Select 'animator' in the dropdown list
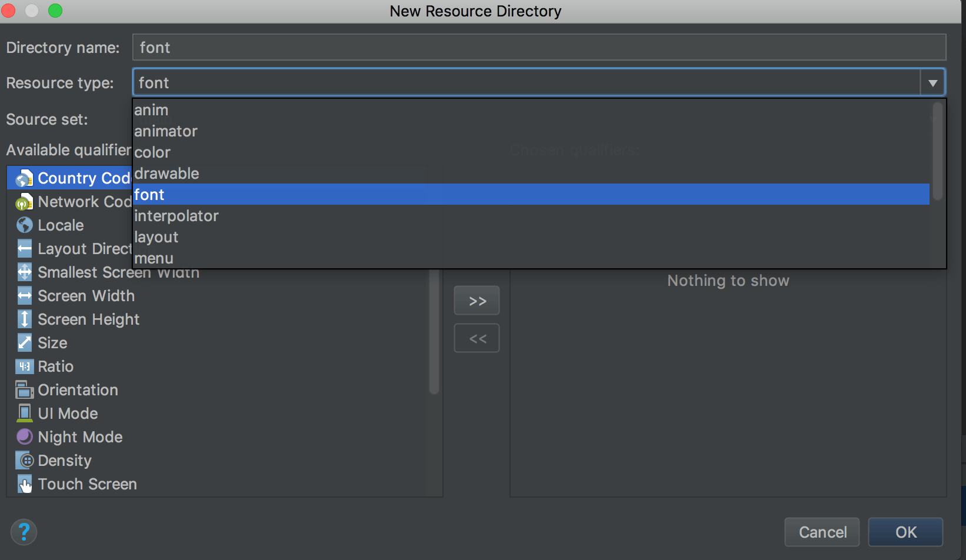Image resolution: width=966 pixels, height=560 pixels. (x=165, y=131)
